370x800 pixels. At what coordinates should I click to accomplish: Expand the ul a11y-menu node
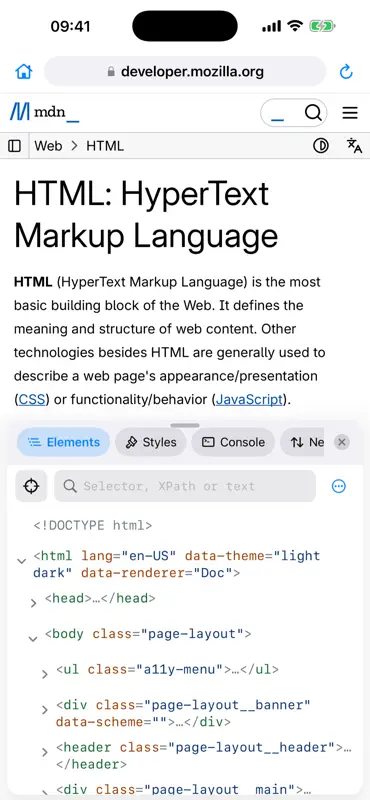(45, 674)
